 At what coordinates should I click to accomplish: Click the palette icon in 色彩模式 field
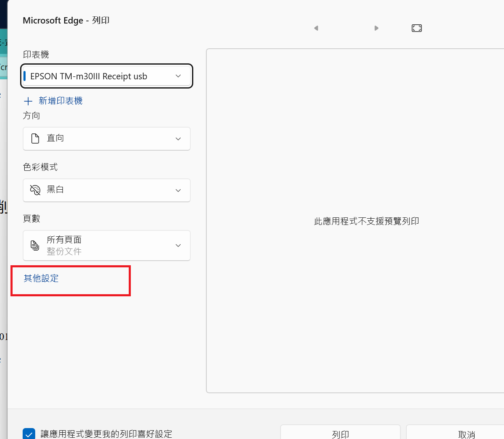point(35,190)
